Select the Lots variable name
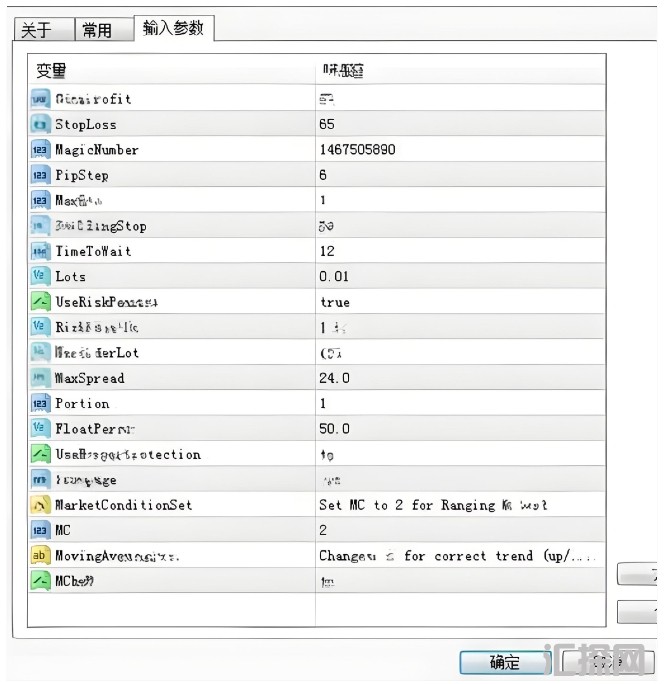The width and height of the screenshot is (665, 684). click(70, 277)
